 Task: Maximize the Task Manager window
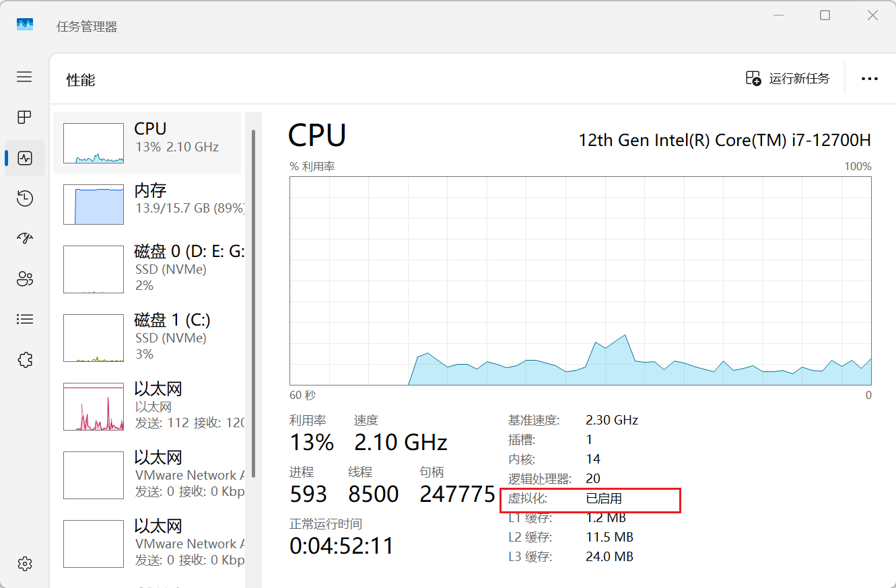point(825,15)
